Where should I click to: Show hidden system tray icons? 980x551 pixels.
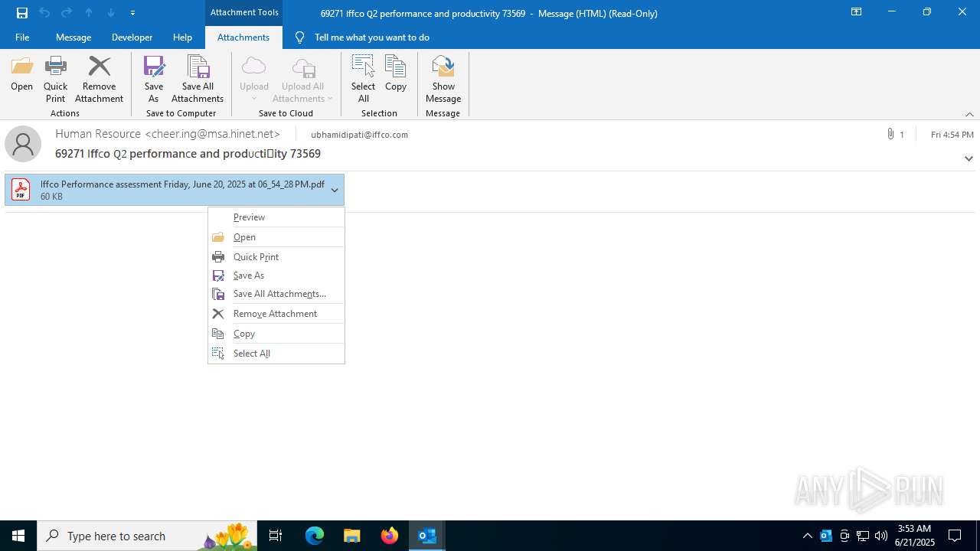click(x=807, y=536)
